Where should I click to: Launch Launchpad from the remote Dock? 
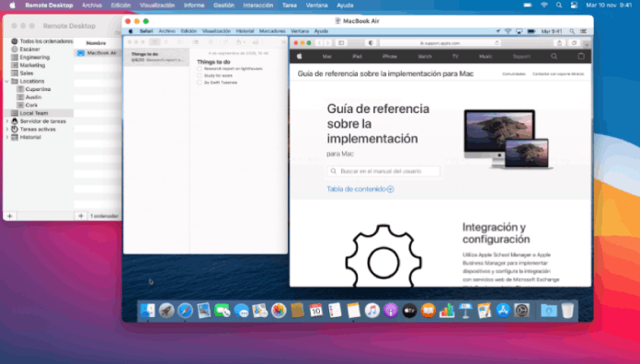[166, 311]
